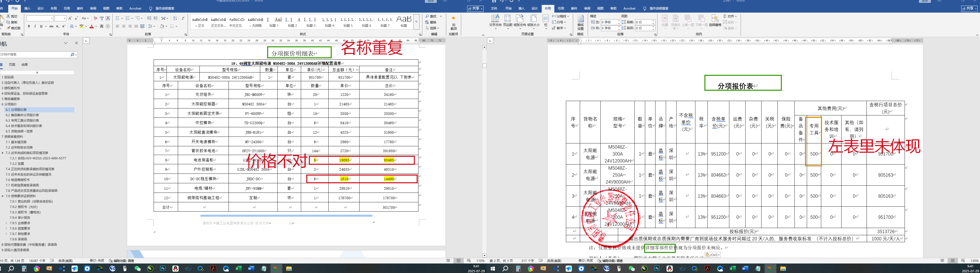Open 对齐 align dropdown in right window
This screenshot has width=980, height=273.
[x=730, y=16]
